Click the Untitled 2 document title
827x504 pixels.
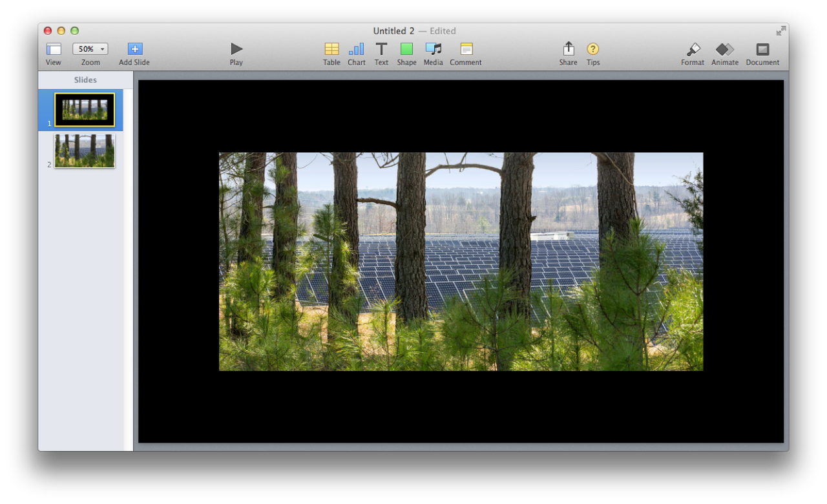pyautogui.click(x=393, y=31)
